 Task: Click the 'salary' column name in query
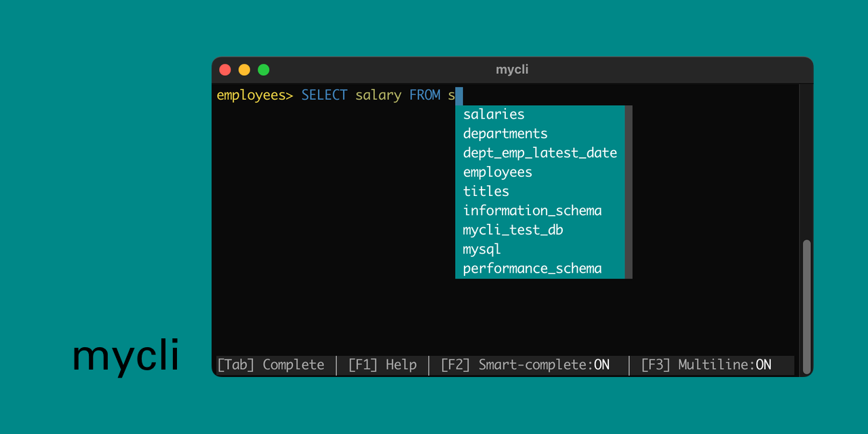(x=378, y=96)
